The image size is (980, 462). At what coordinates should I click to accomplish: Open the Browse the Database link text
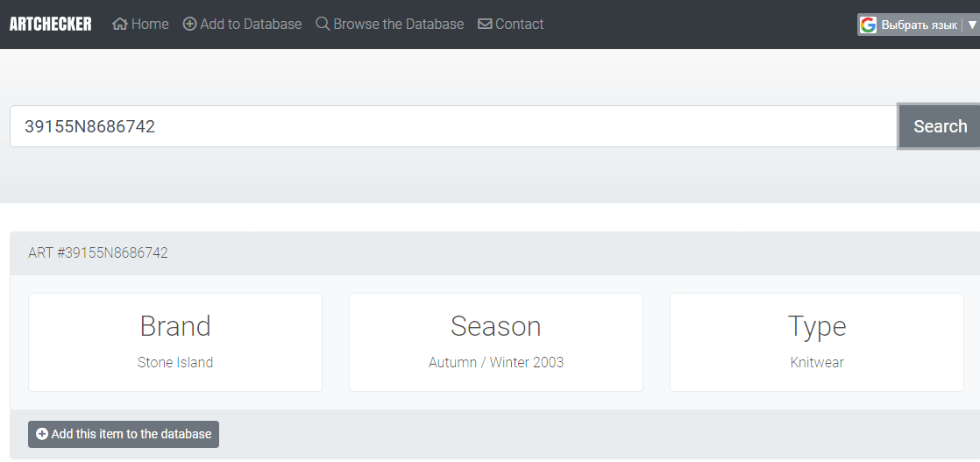pos(399,25)
